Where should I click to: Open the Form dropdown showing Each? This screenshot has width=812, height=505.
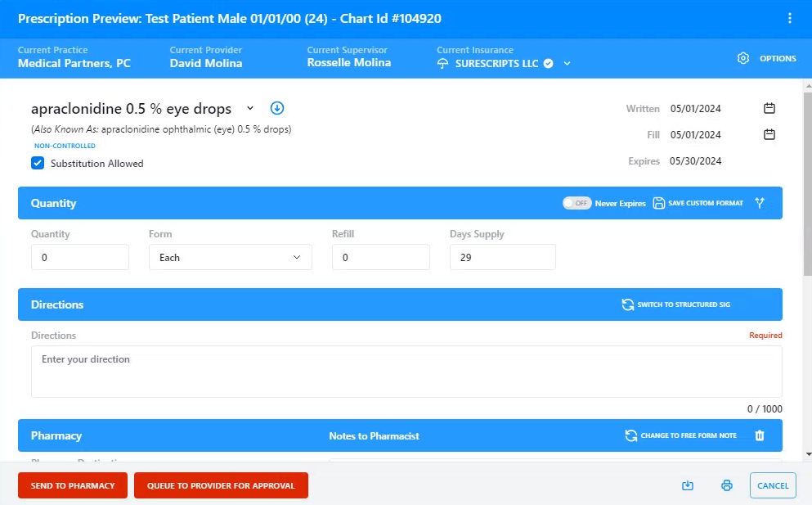pos(231,257)
